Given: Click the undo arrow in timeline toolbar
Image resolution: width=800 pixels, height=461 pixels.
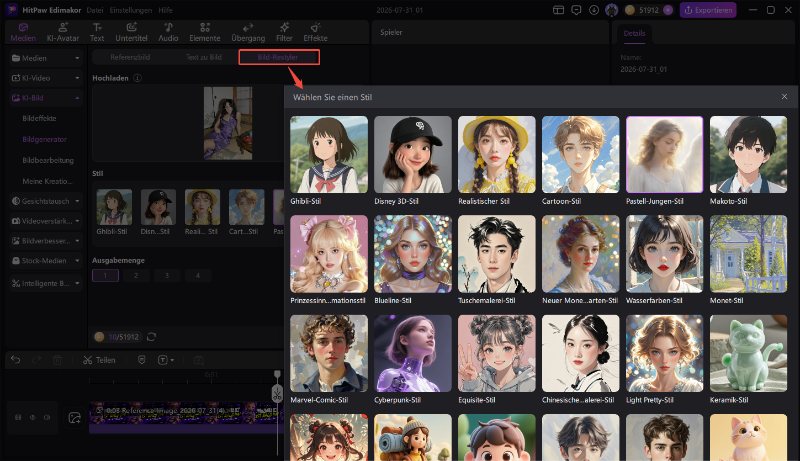Looking at the screenshot, I should pos(16,360).
